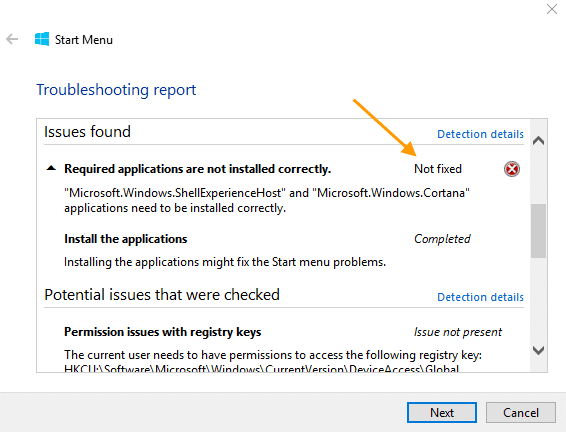Click the red error icon beside Not fixed
Screen dimensions: 566x432
511,169
